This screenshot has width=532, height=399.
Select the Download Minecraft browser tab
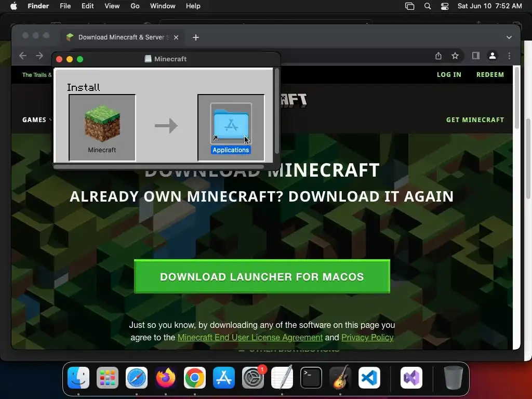[x=123, y=37]
